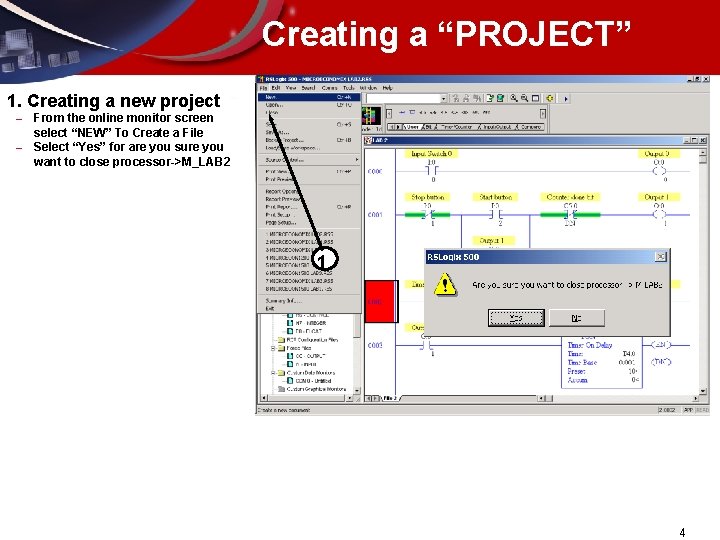Viewport: 720px width, 540px height.
Task: Select the F8 - FLOAT data file
Action: 304,331
